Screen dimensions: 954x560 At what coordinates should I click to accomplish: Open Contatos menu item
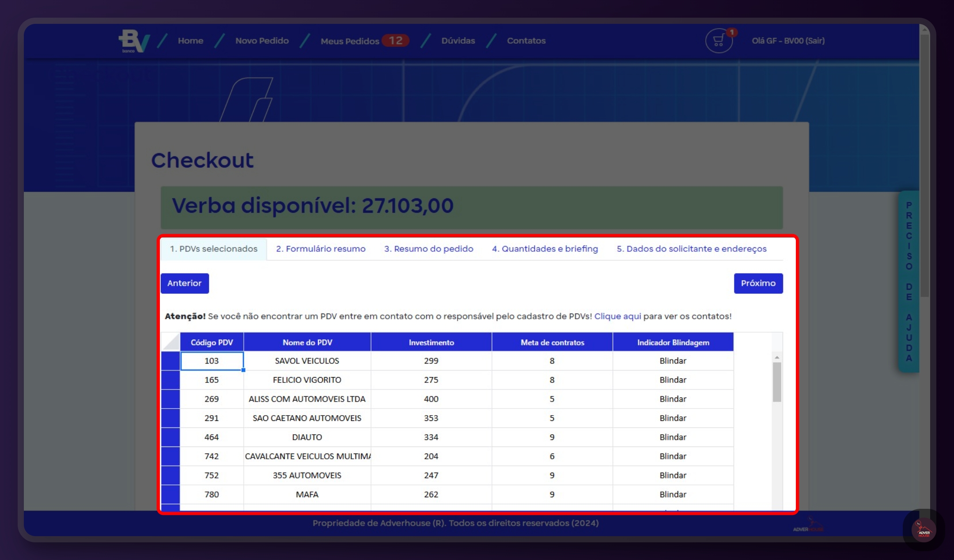click(526, 41)
